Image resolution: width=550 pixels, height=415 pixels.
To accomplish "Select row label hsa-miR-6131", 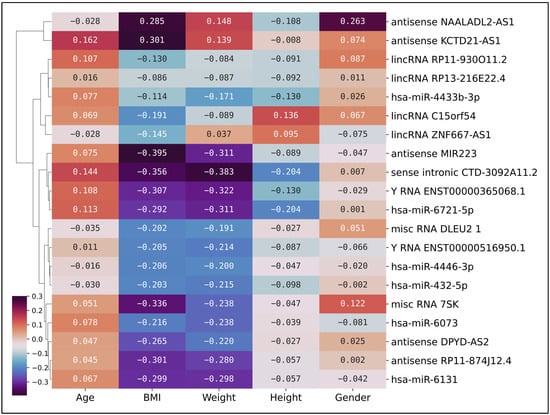I will (424, 379).
